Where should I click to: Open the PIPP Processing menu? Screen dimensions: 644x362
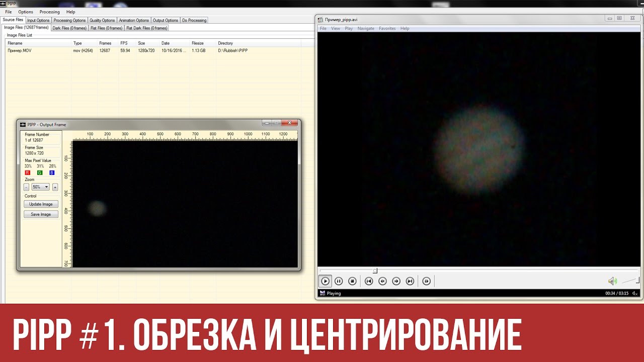tap(49, 12)
